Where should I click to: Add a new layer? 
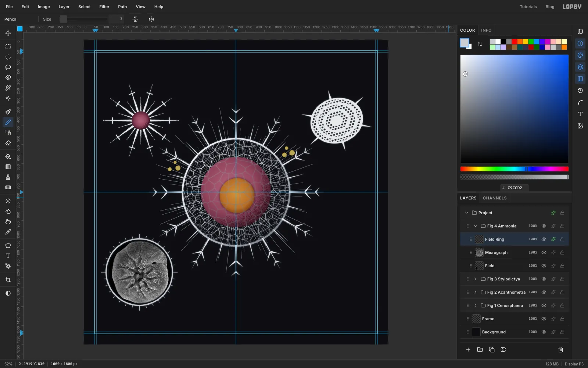(468, 350)
